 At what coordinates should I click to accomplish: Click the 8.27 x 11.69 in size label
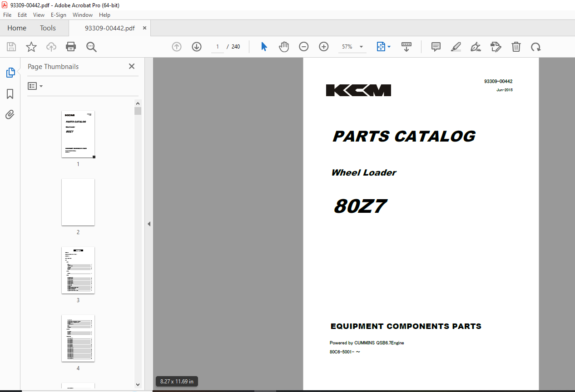pyautogui.click(x=177, y=382)
